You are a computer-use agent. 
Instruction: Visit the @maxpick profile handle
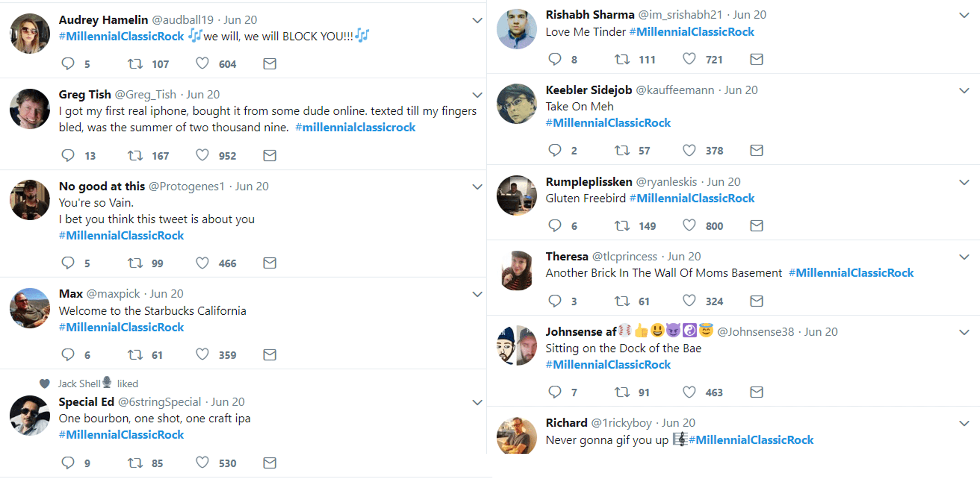tap(113, 294)
